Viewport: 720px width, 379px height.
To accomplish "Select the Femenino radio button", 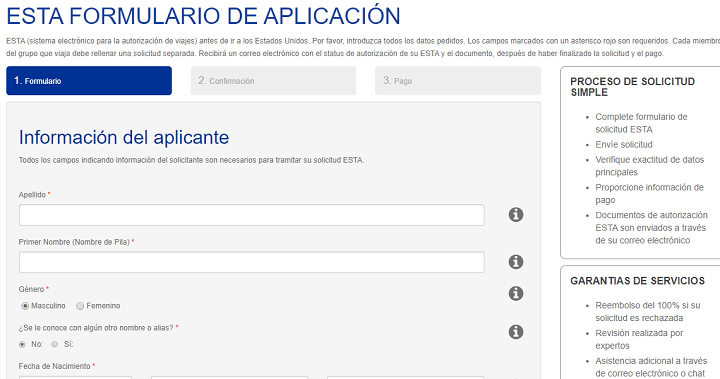I will tap(80, 306).
